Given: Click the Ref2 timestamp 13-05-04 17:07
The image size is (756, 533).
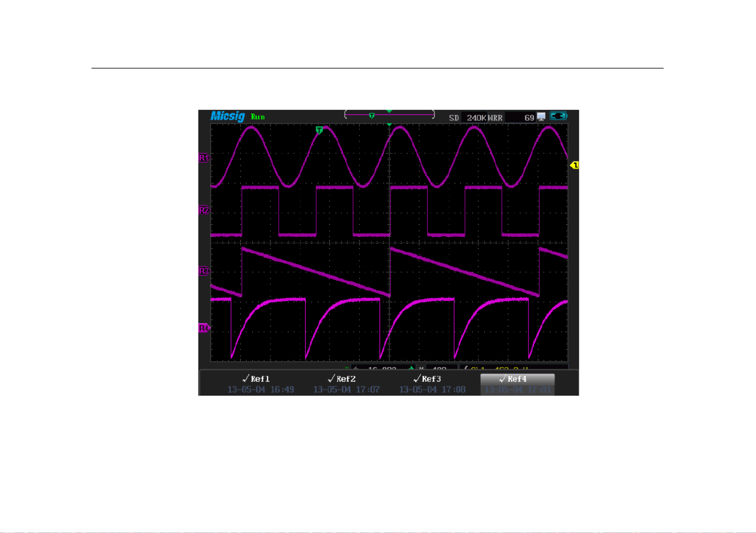Looking at the screenshot, I should pos(346,389).
